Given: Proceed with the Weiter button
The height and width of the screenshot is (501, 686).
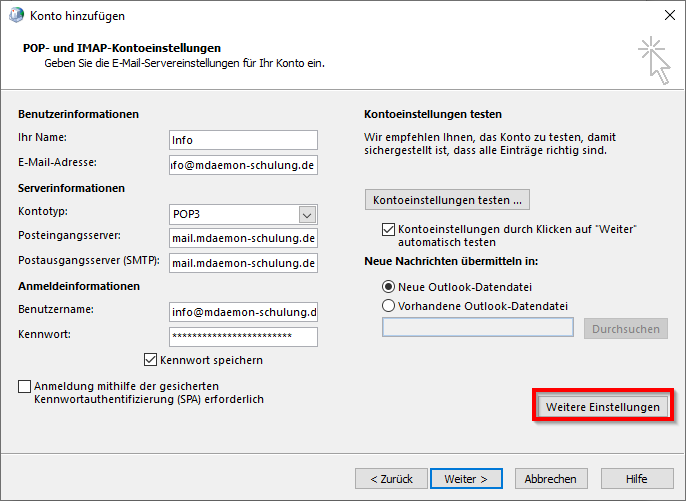Looking at the screenshot, I should pyautogui.click(x=466, y=479).
